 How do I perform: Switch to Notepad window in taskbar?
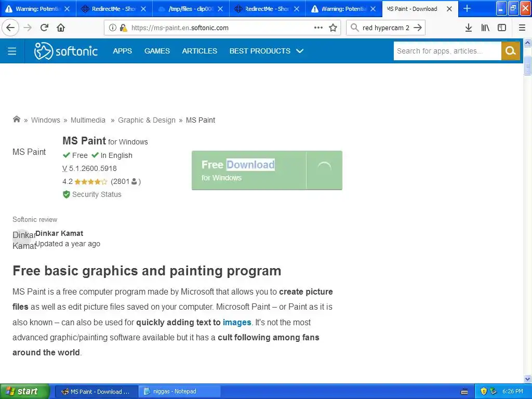point(180,392)
